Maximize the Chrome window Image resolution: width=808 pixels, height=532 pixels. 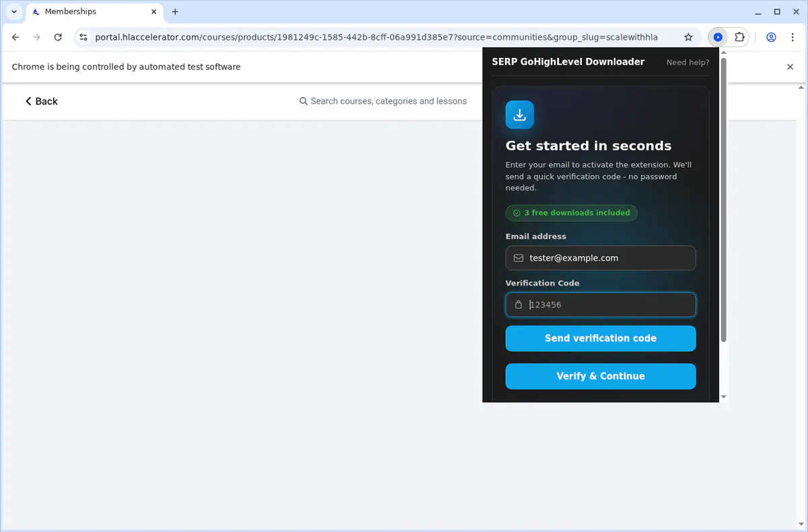pyautogui.click(x=777, y=11)
